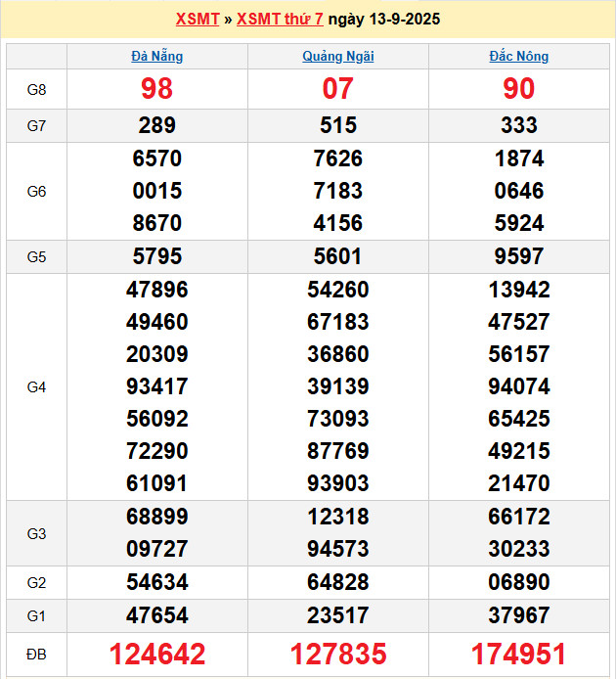Click special prize number 127835

337,654
